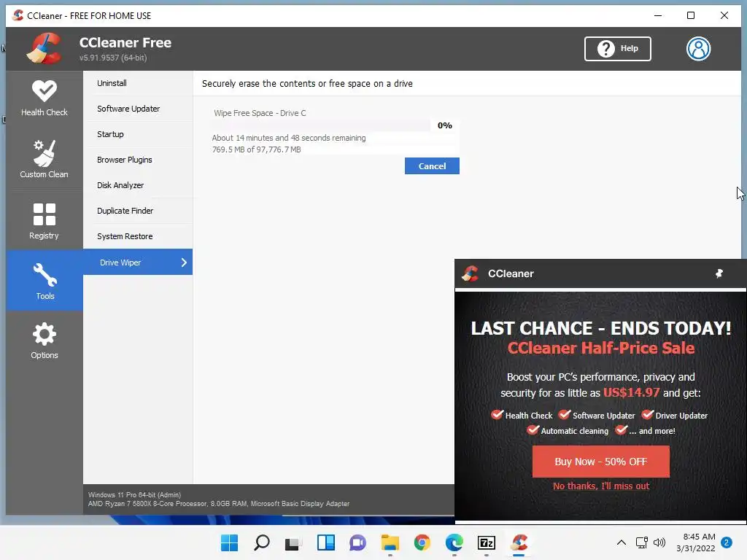The image size is (747, 560).
Task: Click the 0% progress value
Action: pos(445,125)
